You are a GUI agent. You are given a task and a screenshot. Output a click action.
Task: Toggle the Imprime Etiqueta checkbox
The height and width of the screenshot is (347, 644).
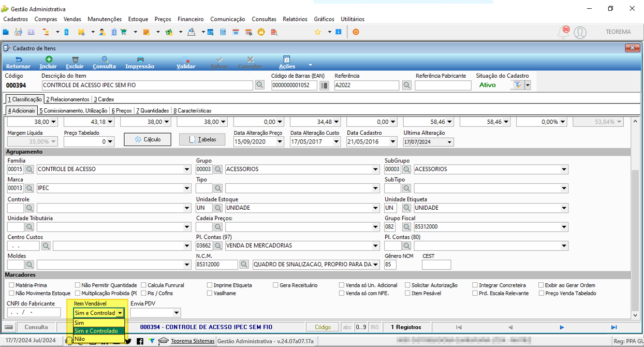click(x=210, y=285)
